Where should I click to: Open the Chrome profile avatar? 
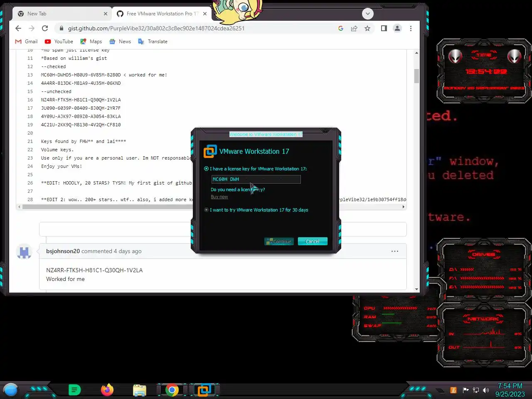(397, 28)
